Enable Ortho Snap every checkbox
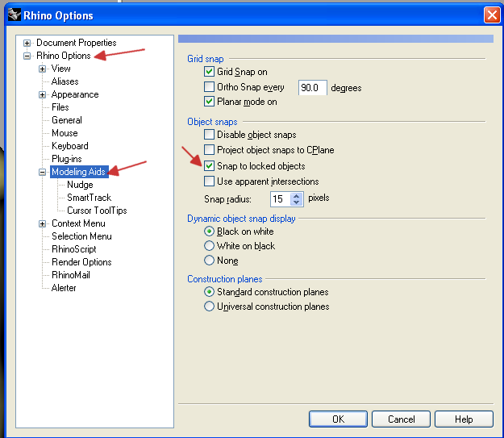 click(x=209, y=86)
